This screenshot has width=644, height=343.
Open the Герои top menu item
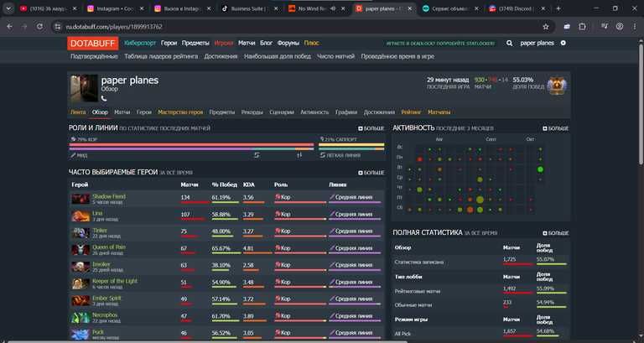pos(169,43)
